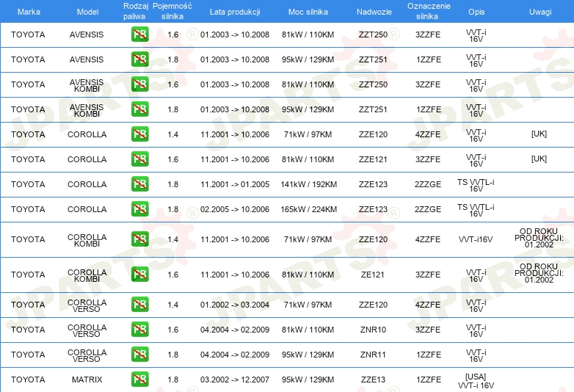574x392 pixels.
Task: Click petrol icon in Corolla 1.4 [UK] row
Action: [x=140, y=134]
